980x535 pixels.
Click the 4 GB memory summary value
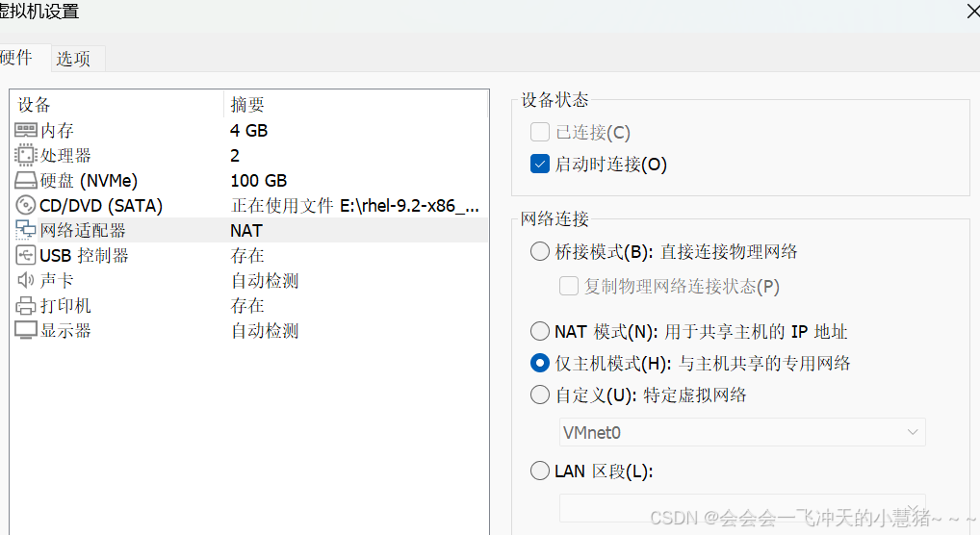248,131
